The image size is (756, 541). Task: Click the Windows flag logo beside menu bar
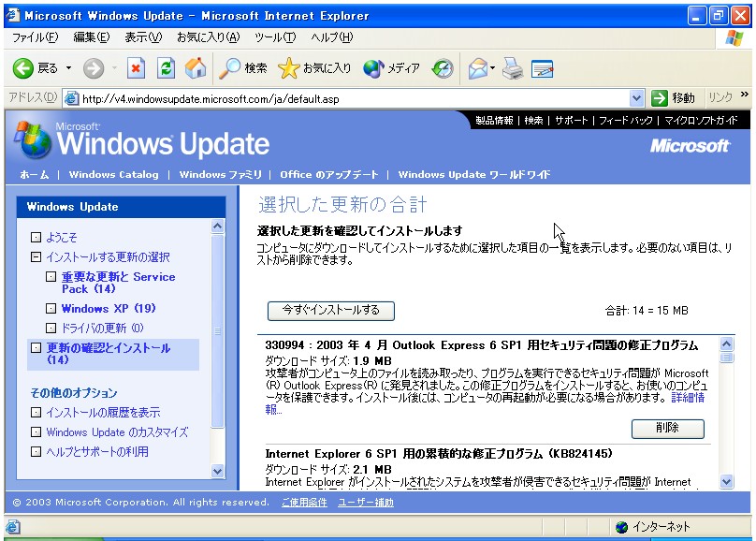click(x=734, y=37)
